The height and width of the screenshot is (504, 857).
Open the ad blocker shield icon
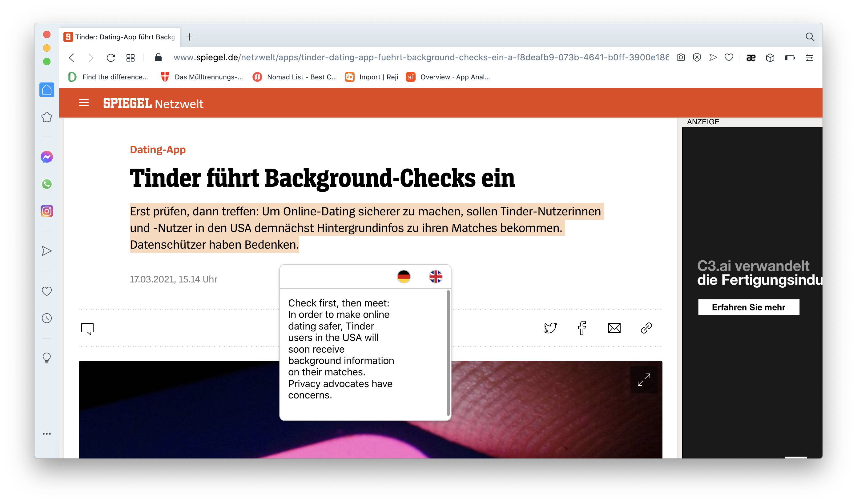(697, 58)
